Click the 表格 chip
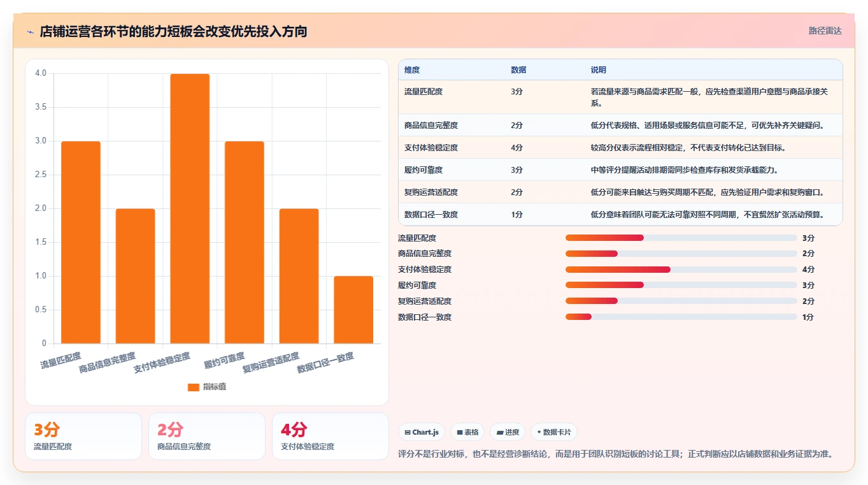This screenshot has width=868, height=485. (467, 432)
